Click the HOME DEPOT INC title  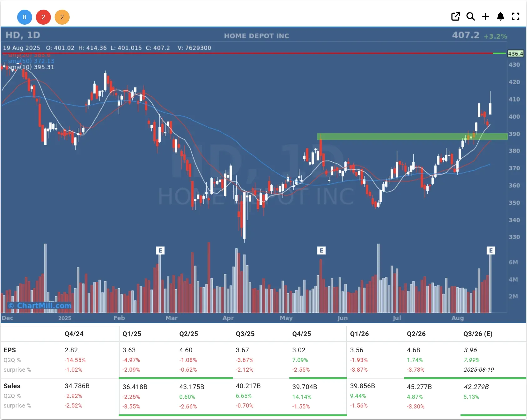coord(257,36)
